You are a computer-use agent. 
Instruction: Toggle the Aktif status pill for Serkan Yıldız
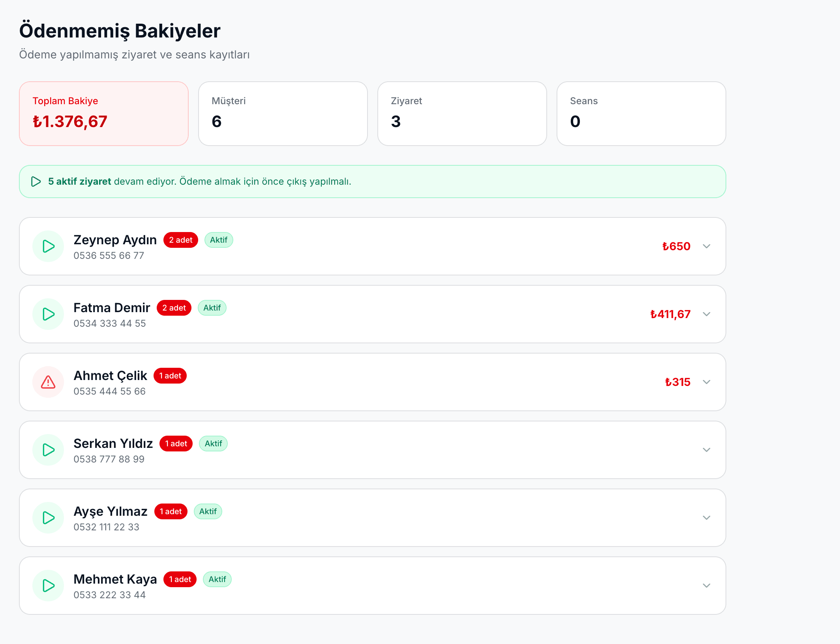[x=213, y=444]
